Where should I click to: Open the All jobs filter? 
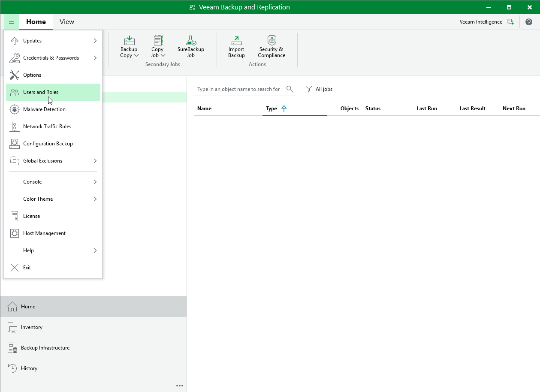pos(319,89)
